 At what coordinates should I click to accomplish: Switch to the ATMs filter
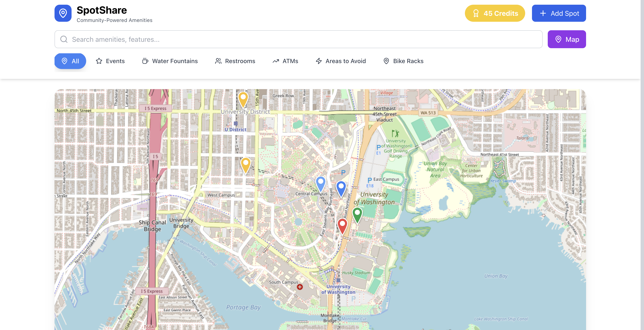(x=285, y=61)
